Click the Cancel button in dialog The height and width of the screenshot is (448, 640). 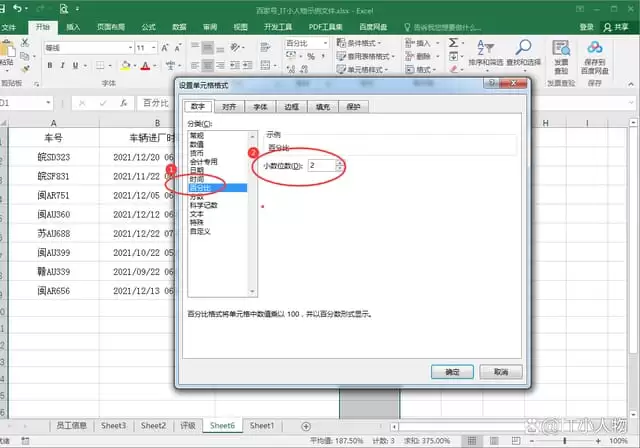[x=501, y=372]
